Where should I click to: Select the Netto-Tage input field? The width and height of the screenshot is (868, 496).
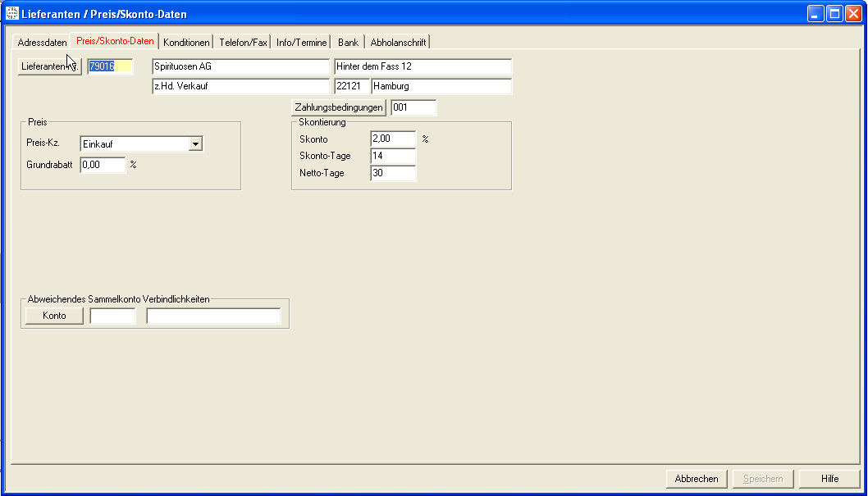(393, 173)
